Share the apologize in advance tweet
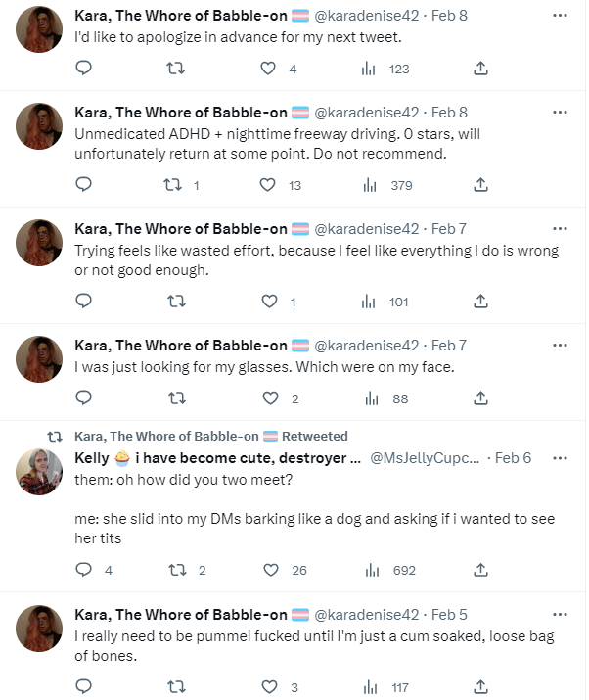Screen dimensions: 589x700 (x=480, y=69)
